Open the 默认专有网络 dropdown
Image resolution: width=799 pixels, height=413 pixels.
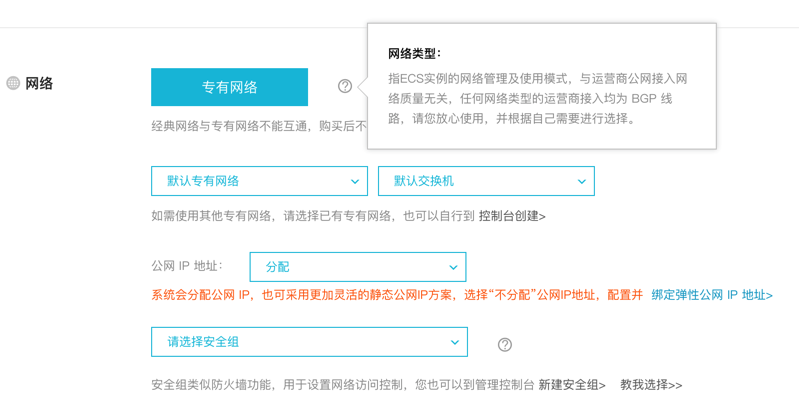(259, 181)
